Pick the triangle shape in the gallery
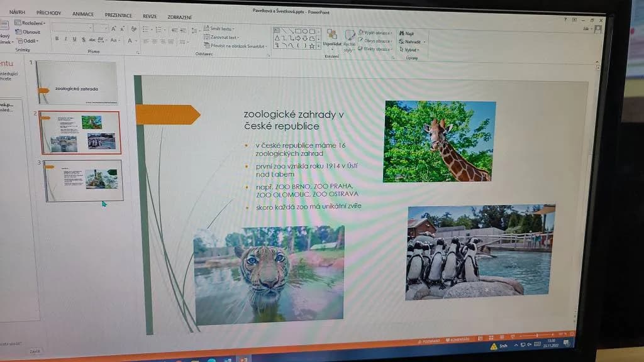 [277, 38]
